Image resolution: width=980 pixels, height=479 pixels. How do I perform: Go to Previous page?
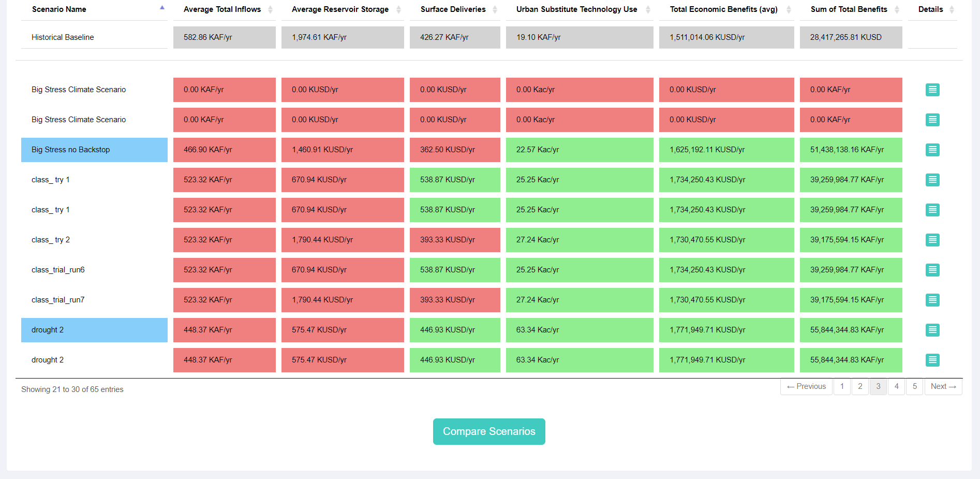click(806, 386)
